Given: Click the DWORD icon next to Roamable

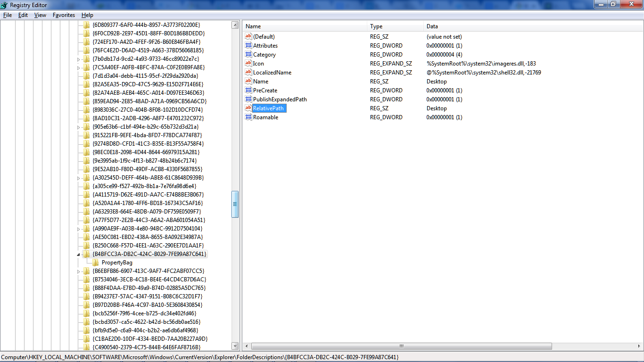Looking at the screenshot, I should pos(248,117).
